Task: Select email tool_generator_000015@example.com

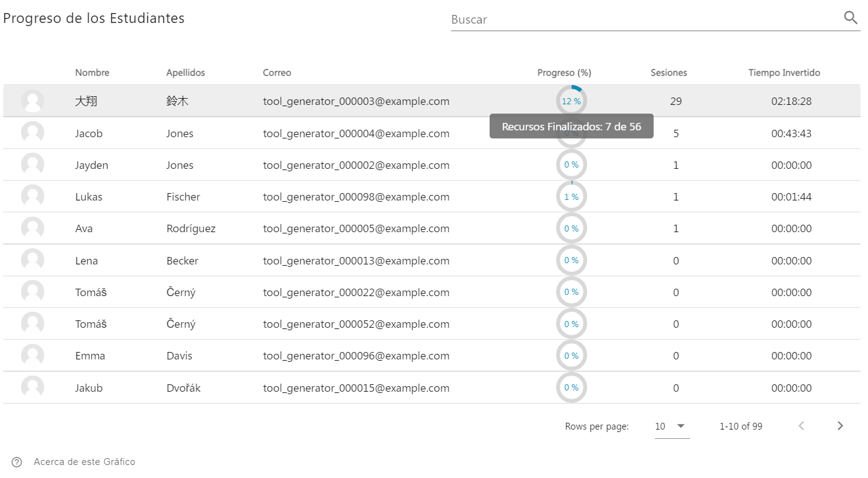Action: tap(356, 388)
